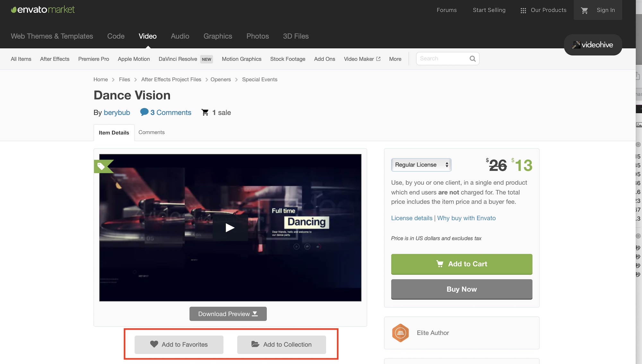This screenshot has width=642, height=364.
Task: Open the Regular License dropdown
Action: point(421,165)
